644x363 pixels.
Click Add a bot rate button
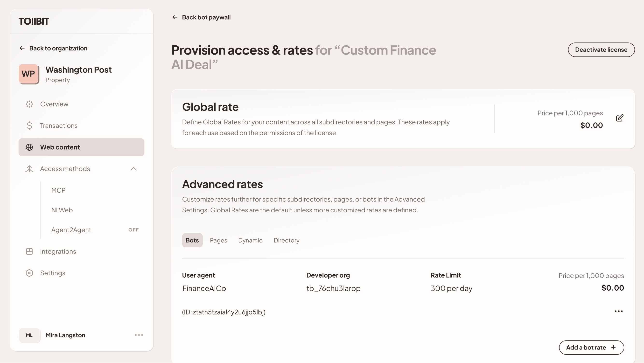coord(591,348)
